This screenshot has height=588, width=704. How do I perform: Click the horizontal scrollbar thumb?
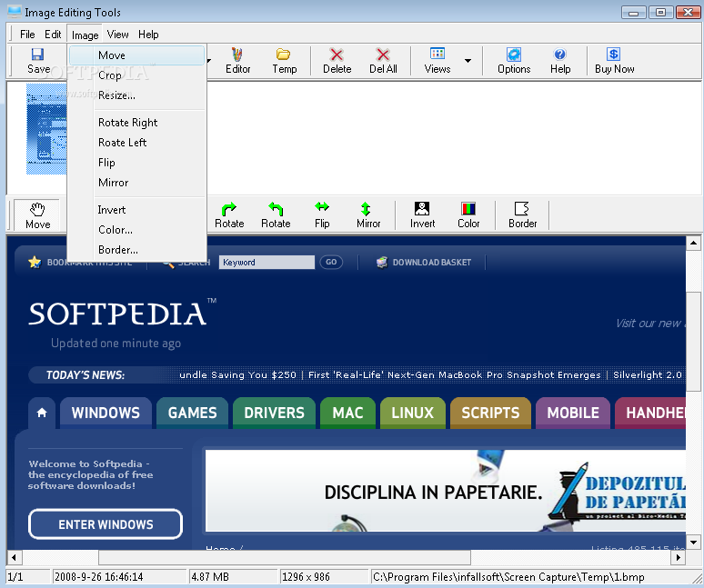tap(285, 557)
